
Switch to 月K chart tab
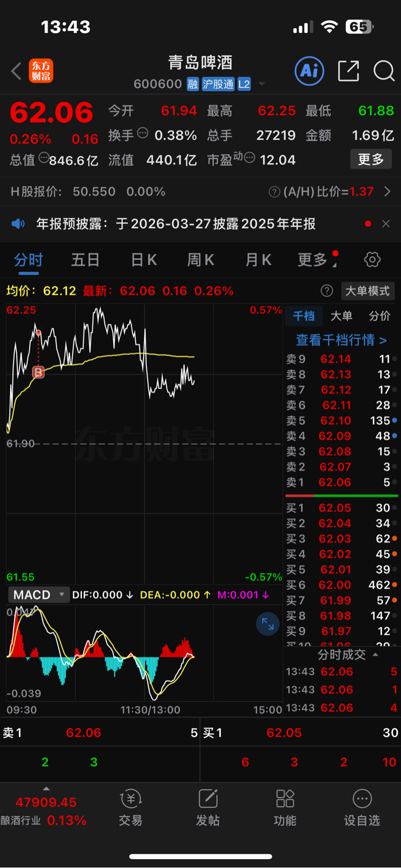[x=258, y=260]
